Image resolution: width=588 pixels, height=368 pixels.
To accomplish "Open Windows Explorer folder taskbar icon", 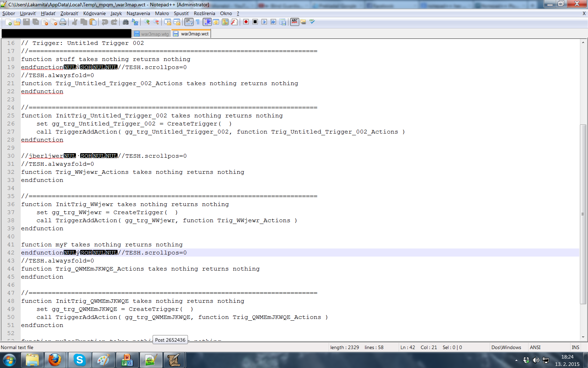I will coord(32,360).
